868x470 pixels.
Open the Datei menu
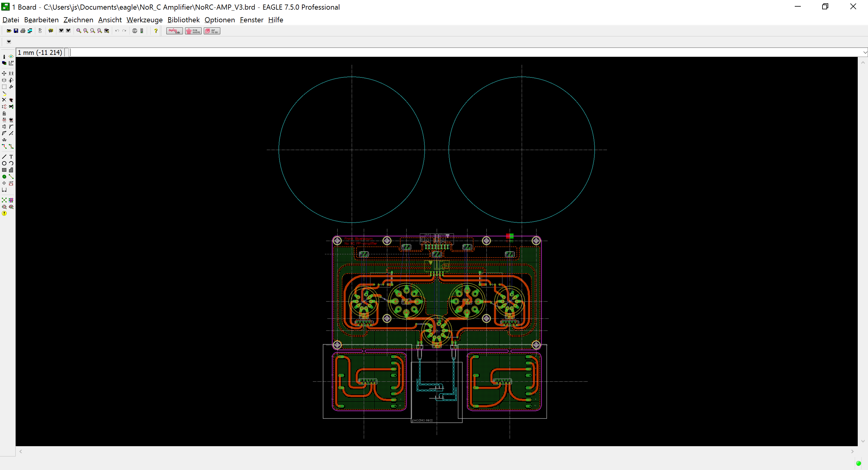click(x=11, y=20)
